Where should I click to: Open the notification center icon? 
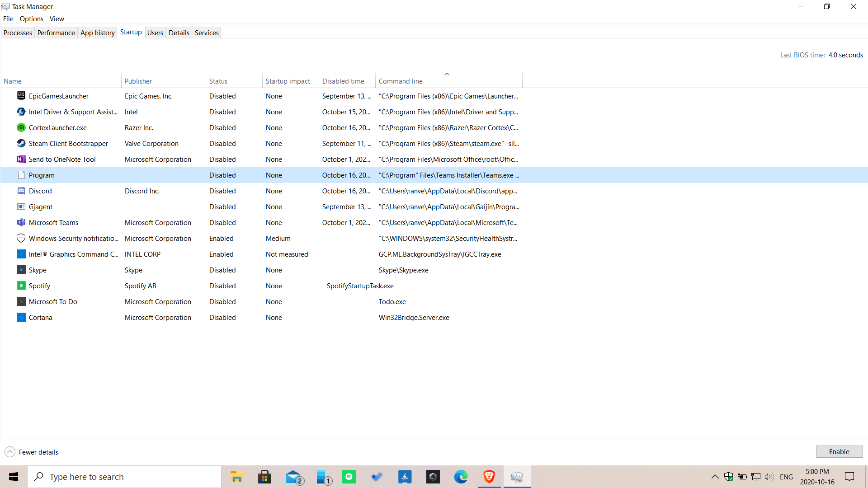pos(849,477)
